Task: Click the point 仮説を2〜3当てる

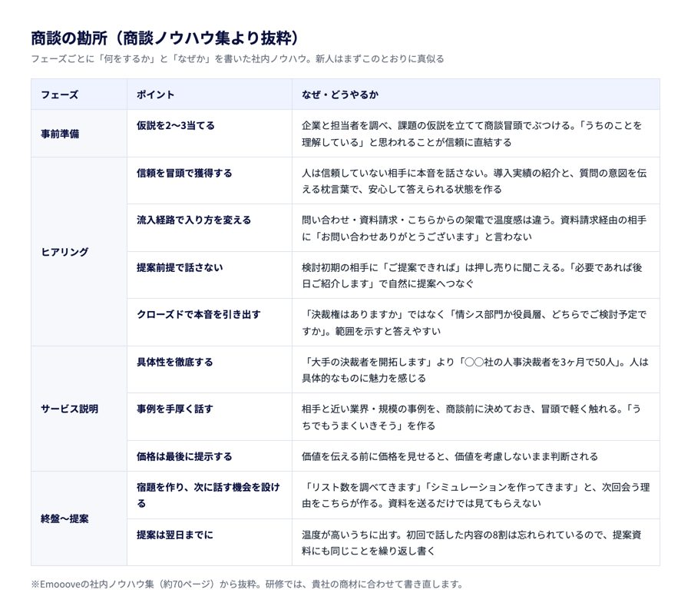Action: 176,125
